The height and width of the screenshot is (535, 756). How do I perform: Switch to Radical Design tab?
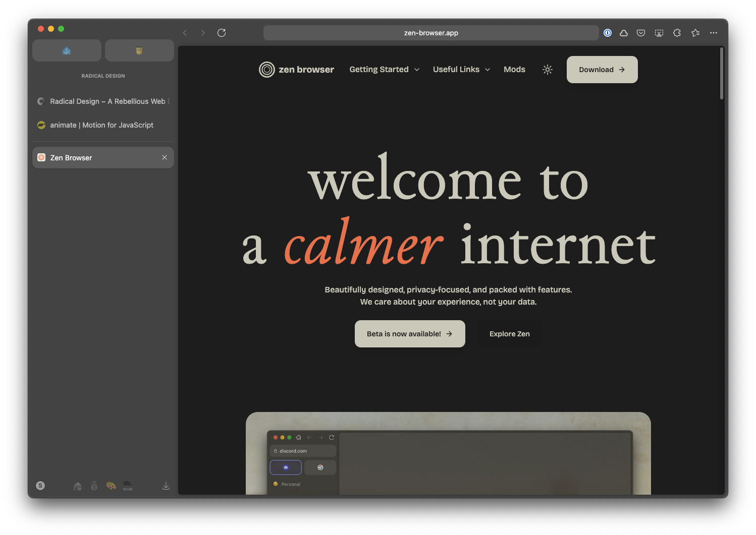pos(103,101)
